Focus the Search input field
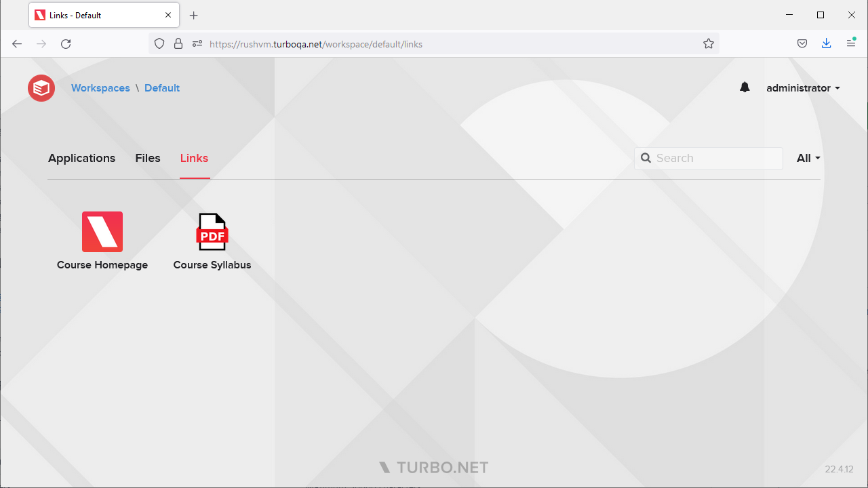The width and height of the screenshot is (868, 488). tap(709, 158)
